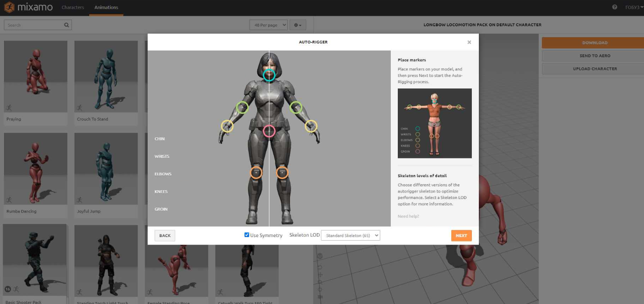The height and width of the screenshot is (304, 644).
Task: Click the running-figure icon on Crouch To Stand
Action: [79, 108]
